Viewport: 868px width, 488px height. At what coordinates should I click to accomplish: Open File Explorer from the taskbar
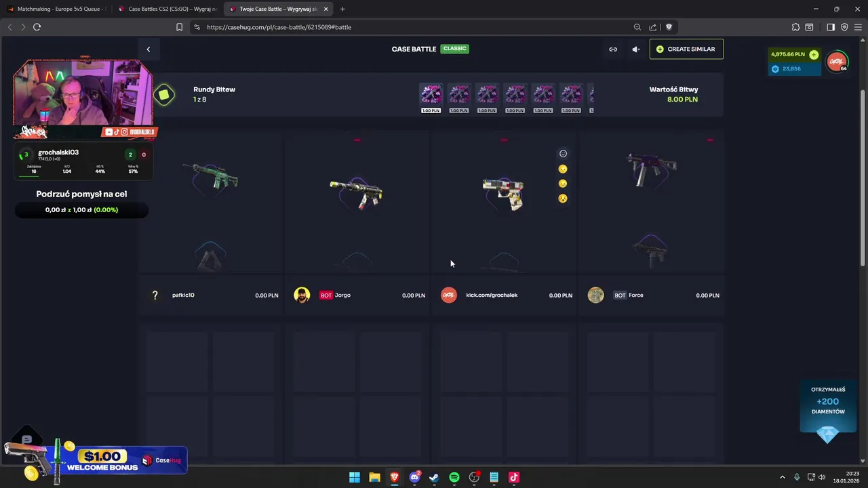[x=374, y=477]
